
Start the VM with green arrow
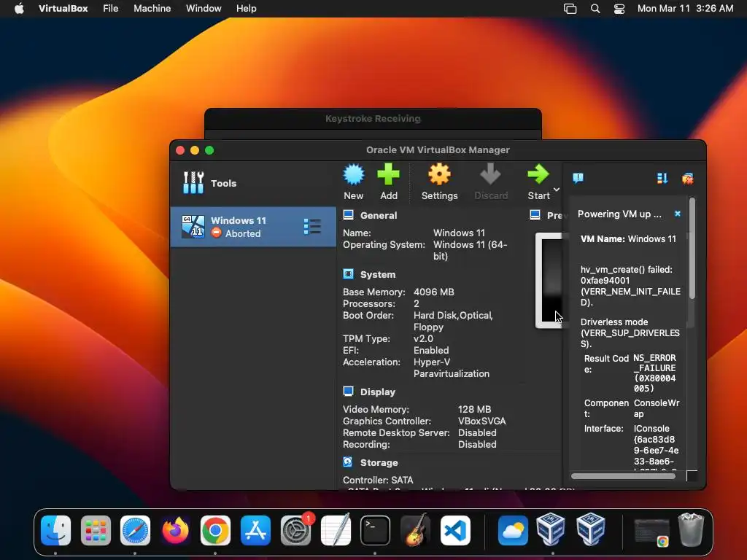coord(538,182)
